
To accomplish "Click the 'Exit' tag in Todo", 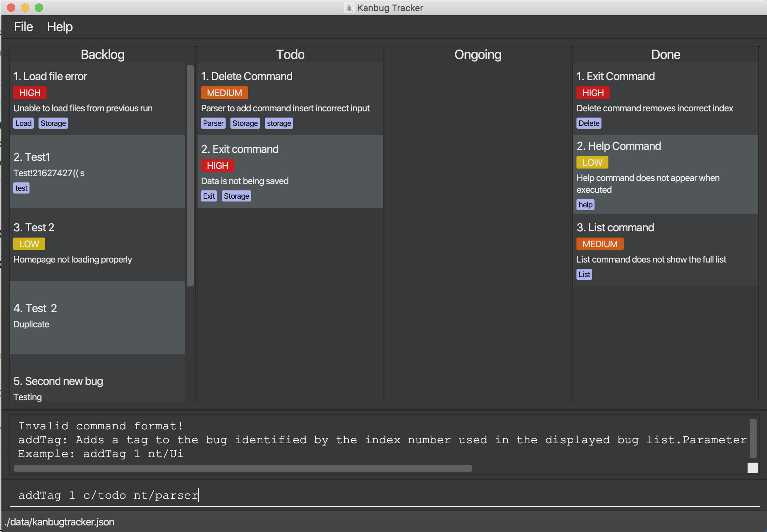I will 209,196.
